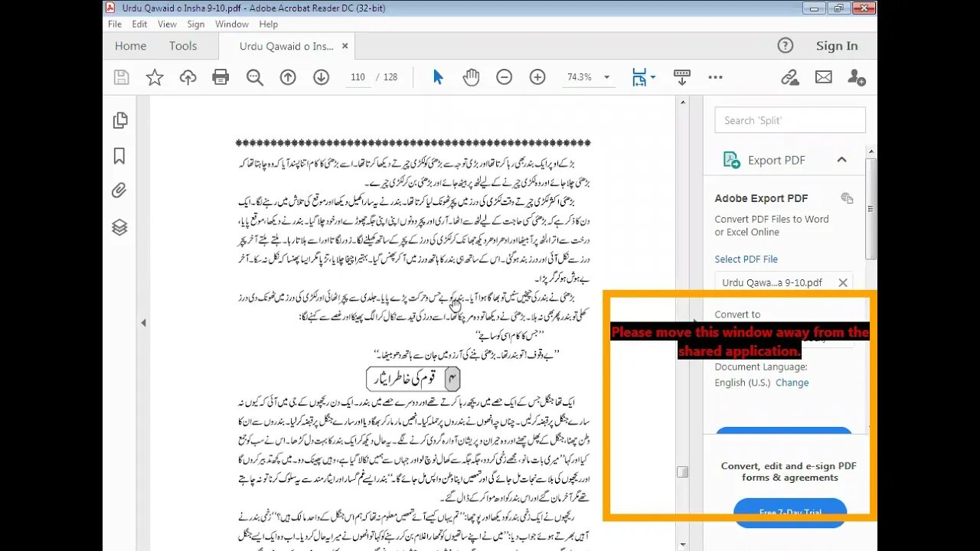Zoom in plus button
Image resolution: width=980 pixels, height=551 pixels.
[537, 77]
